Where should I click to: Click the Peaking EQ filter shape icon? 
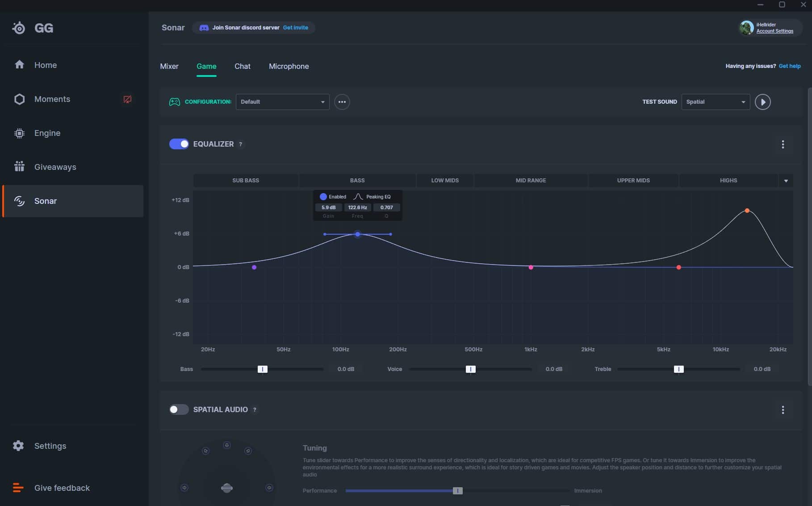tap(358, 197)
